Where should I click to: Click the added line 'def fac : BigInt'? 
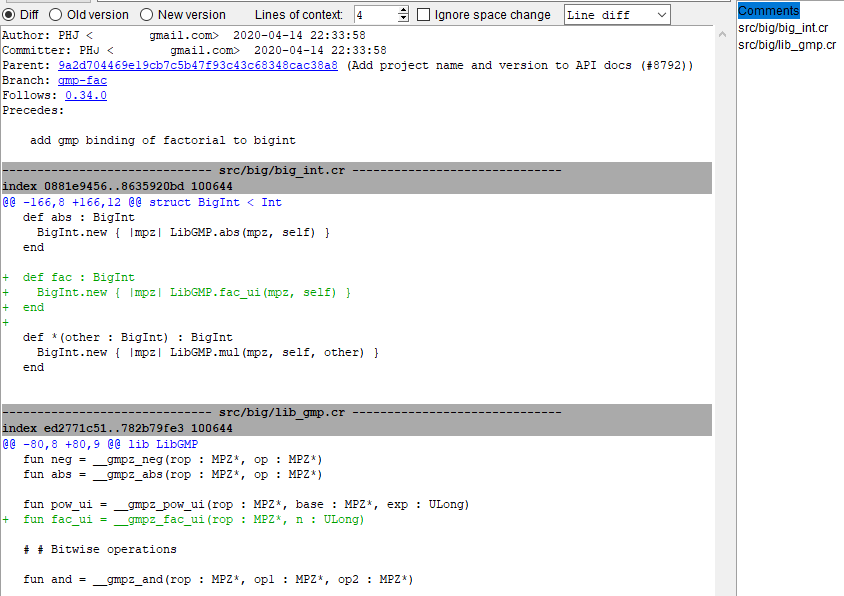(x=79, y=277)
